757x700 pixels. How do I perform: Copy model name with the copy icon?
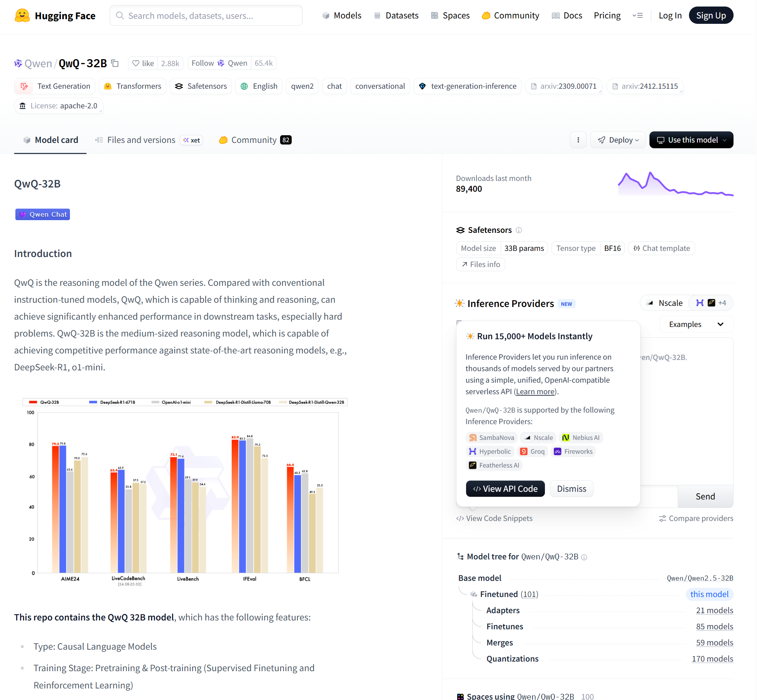click(x=115, y=63)
